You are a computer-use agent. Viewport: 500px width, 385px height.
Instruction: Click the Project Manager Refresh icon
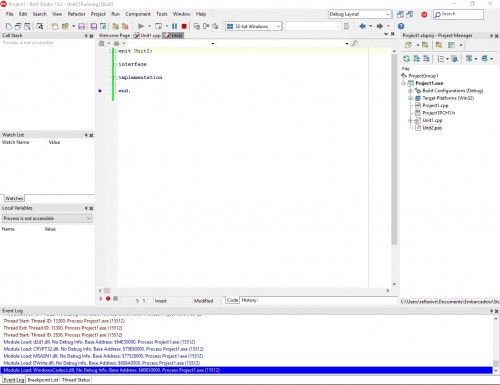tap(406, 59)
